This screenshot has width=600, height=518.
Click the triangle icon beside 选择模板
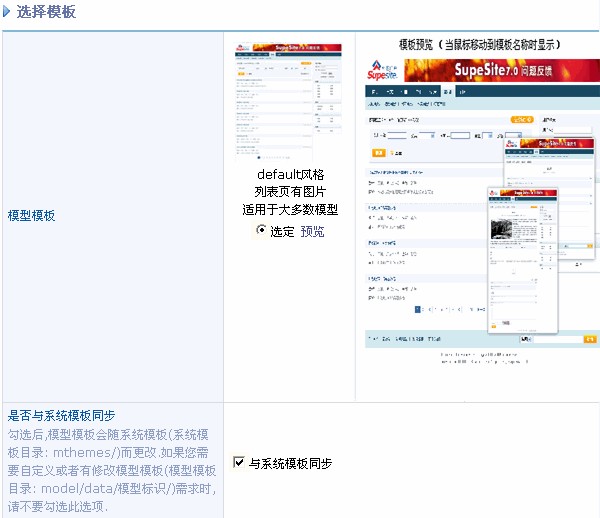click(x=7, y=12)
